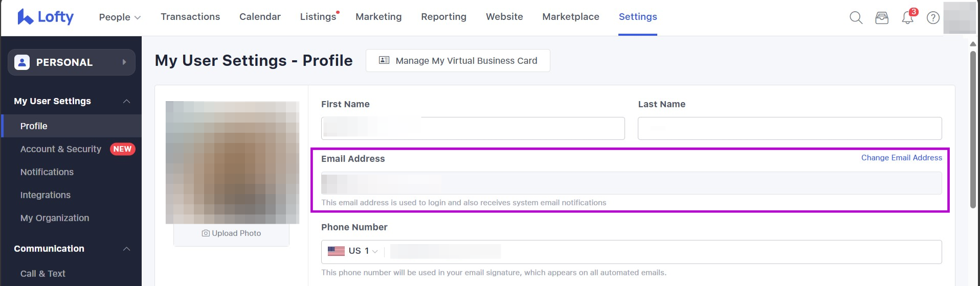
Task: Open the Marketplace menu item
Action: pyautogui.click(x=570, y=17)
